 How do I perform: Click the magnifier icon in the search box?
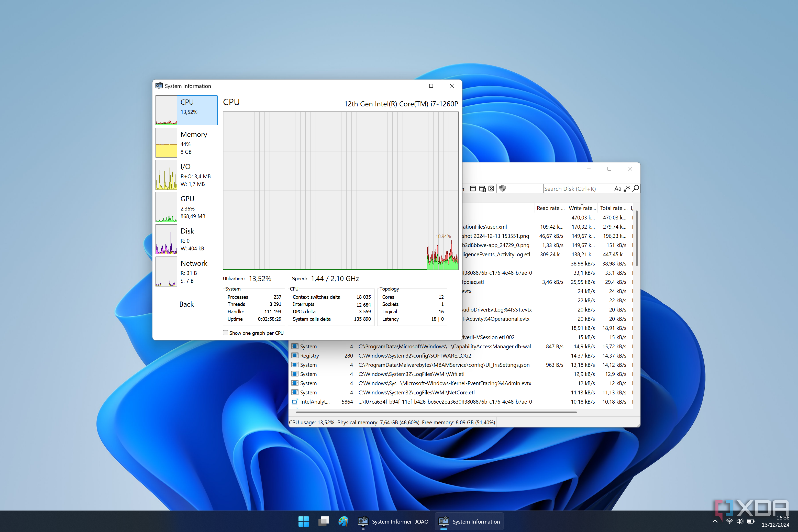pos(636,188)
